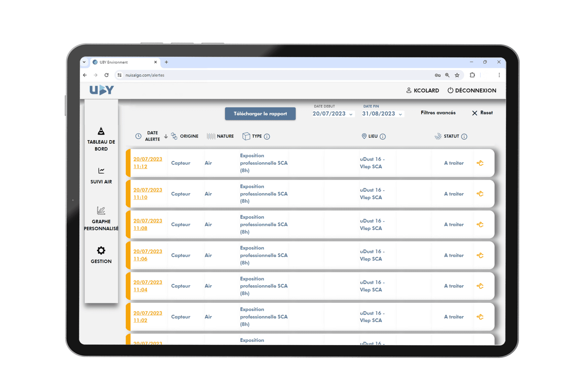Open the browser tab search chevron
588x388 pixels.
click(x=84, y=62)
